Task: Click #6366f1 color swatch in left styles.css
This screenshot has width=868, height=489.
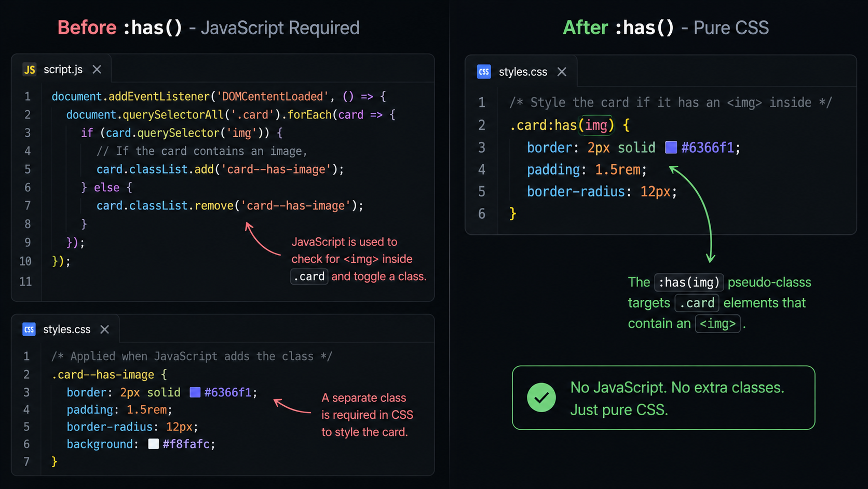Action: pyautogui.click(x=195, y=392)
